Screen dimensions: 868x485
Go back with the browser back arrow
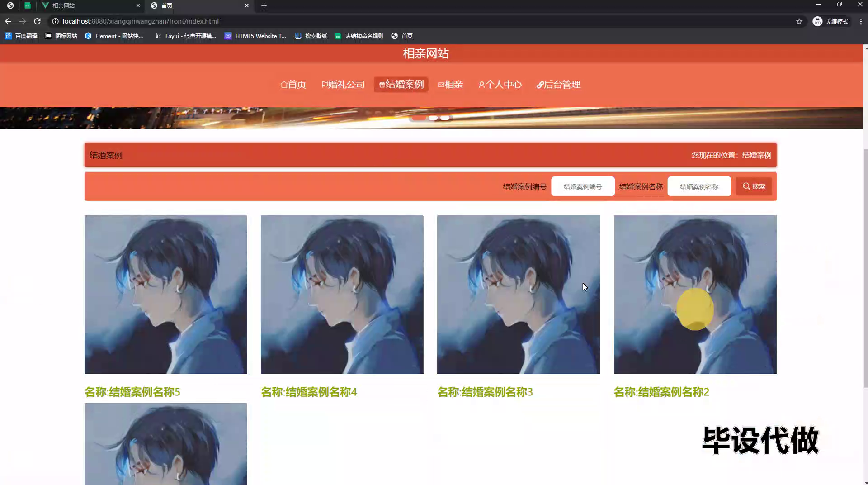click(8, 21)
